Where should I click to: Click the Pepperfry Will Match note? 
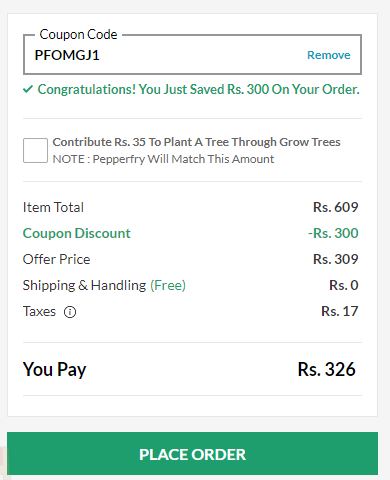(x=163, y=159)
